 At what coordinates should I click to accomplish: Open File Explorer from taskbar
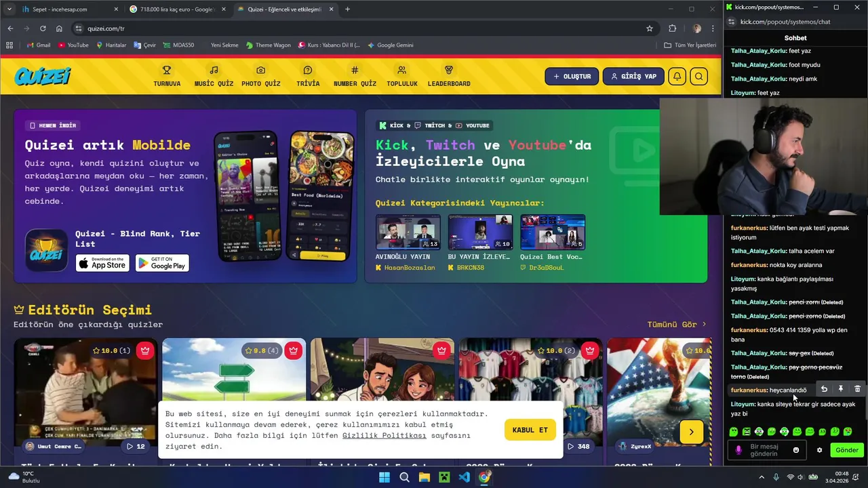click(x=424, y=477)
